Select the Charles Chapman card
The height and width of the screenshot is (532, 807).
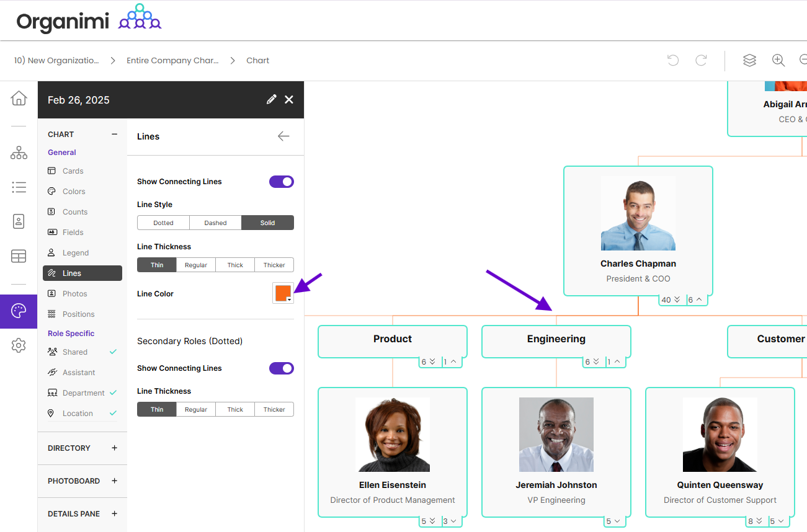tap(638, 231)
